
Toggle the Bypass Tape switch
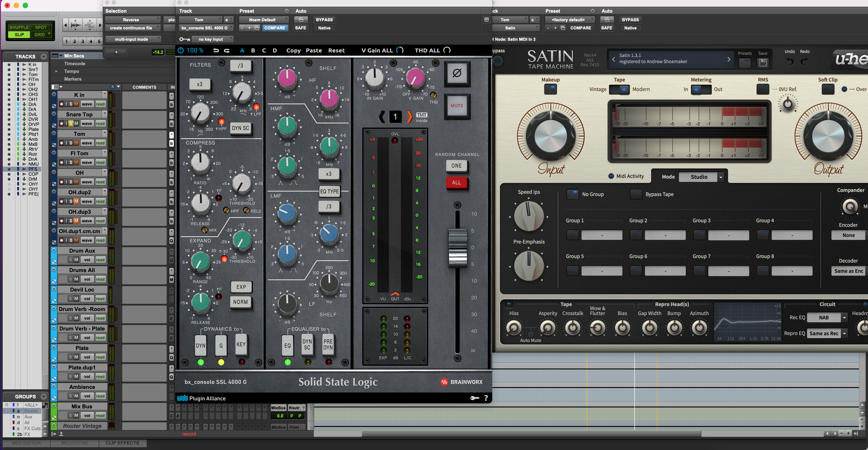(636, 194)
